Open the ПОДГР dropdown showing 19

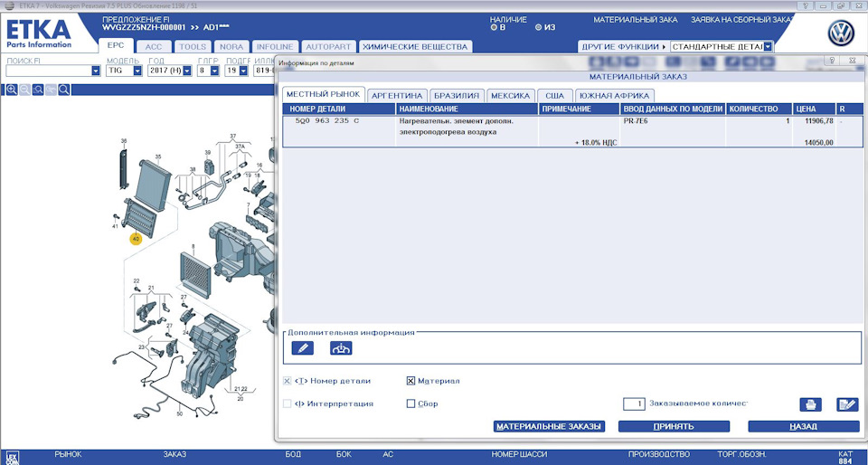(243, 71)
